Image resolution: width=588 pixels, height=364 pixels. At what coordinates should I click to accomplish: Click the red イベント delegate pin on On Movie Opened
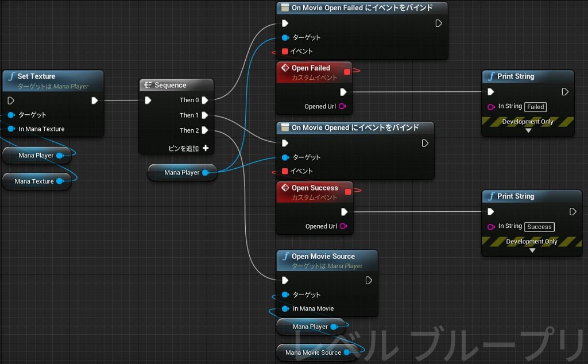[x=284, y=171]
